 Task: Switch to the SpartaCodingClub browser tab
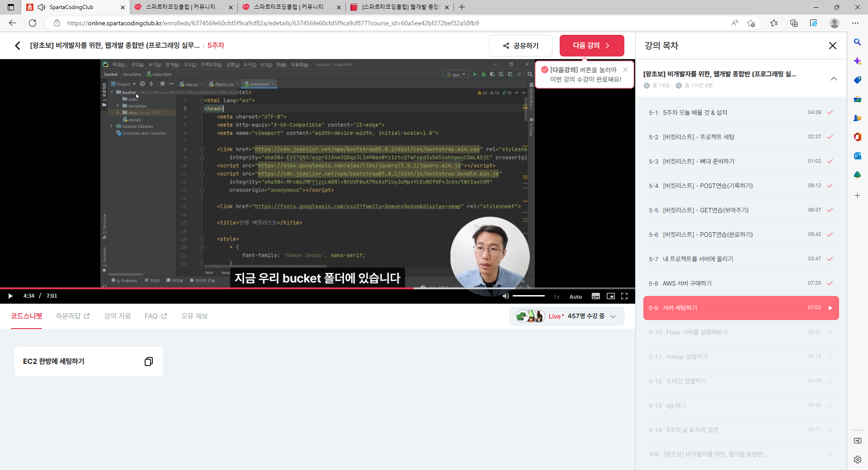point(75,7)
